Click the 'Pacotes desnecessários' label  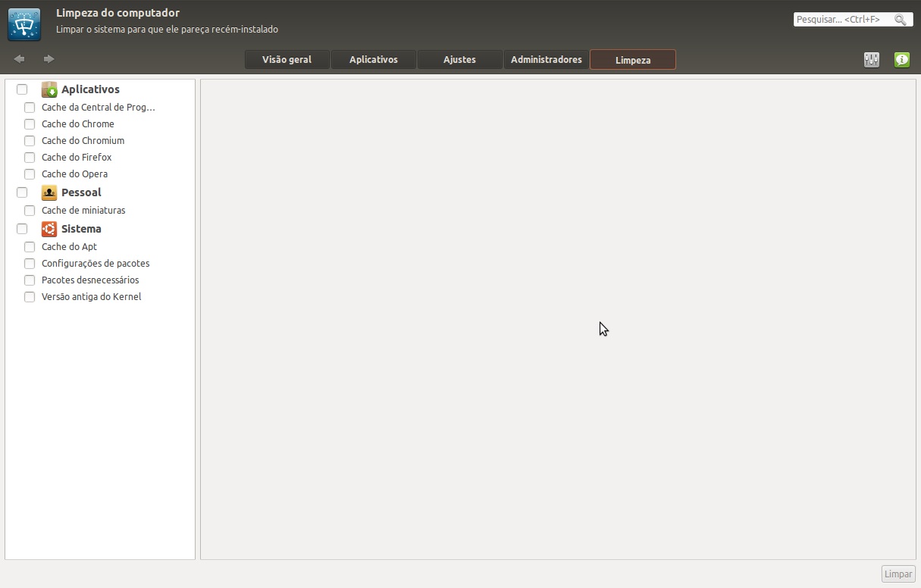tap(90, 280)
